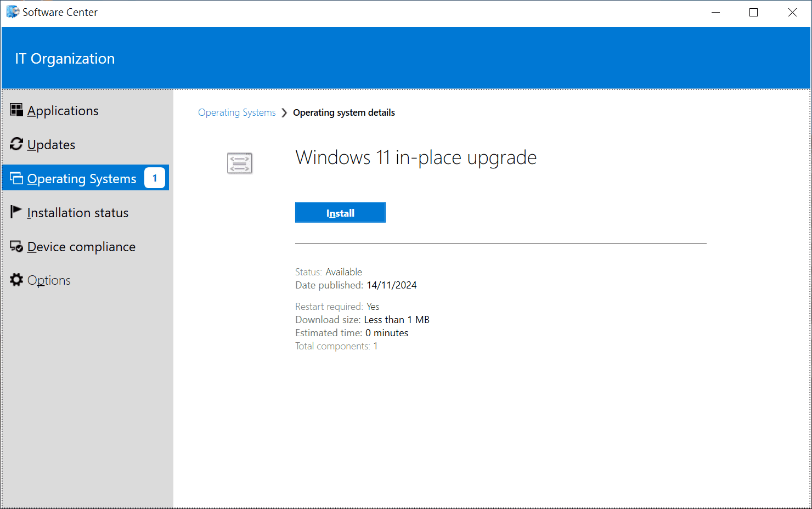The width and height of the screenshot is (812, 509).
Task: Click the Windows 11 upgrade task sequence icon
Action: point(240,163)
